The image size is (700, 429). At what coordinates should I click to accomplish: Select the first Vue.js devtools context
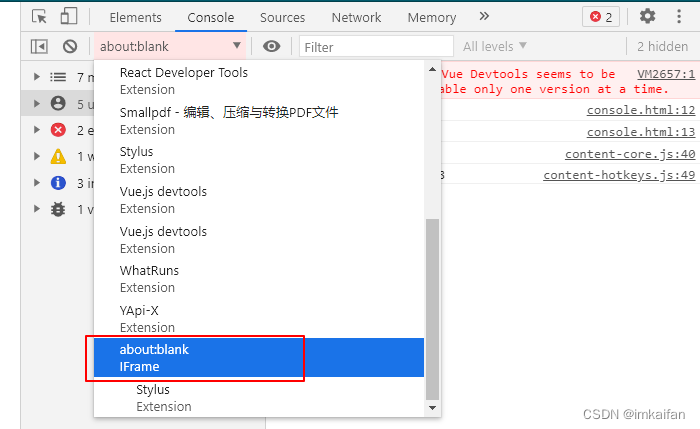click(x=259, y=200)
